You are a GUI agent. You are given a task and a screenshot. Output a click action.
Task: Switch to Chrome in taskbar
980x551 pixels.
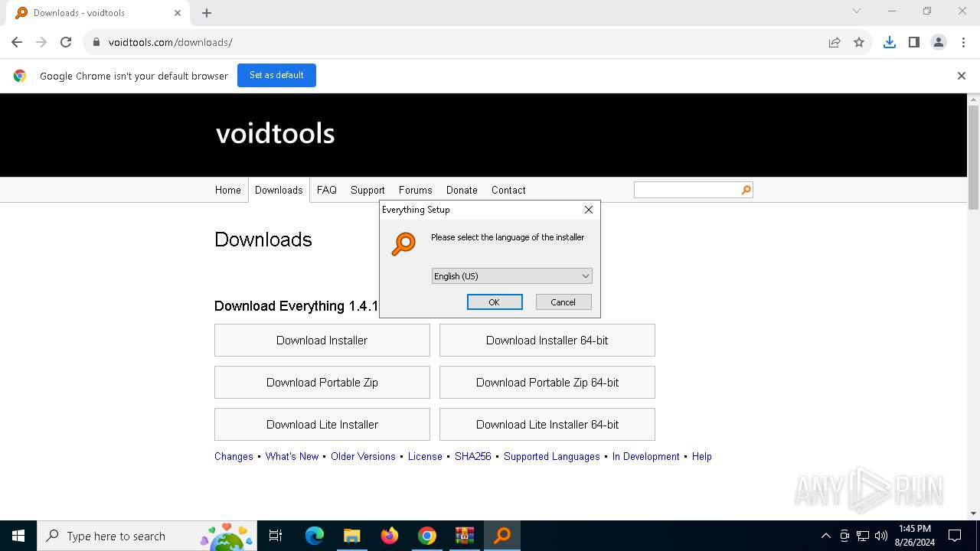tap(427, 536)
